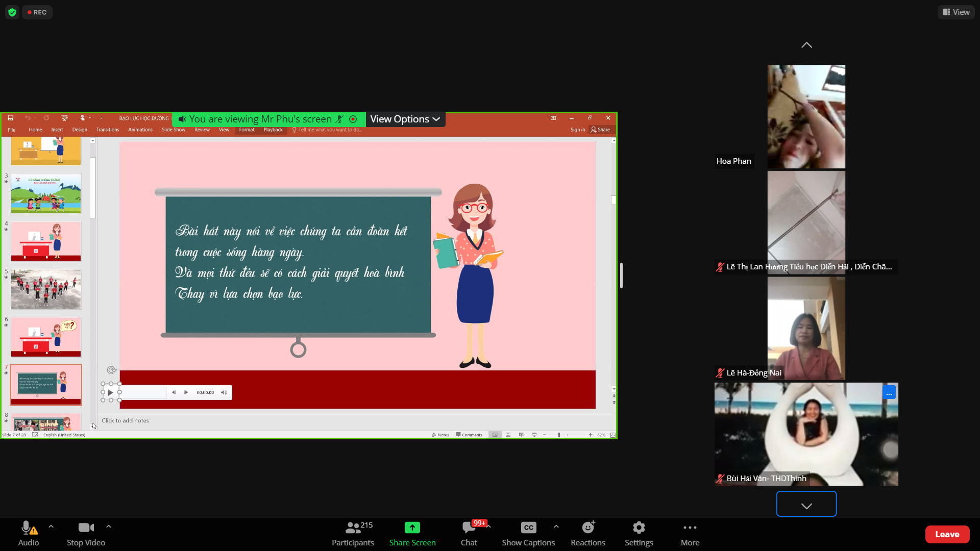Screen dimensions: 980x551
Task: Open the Zoom View layout menu
Action: 956,12
